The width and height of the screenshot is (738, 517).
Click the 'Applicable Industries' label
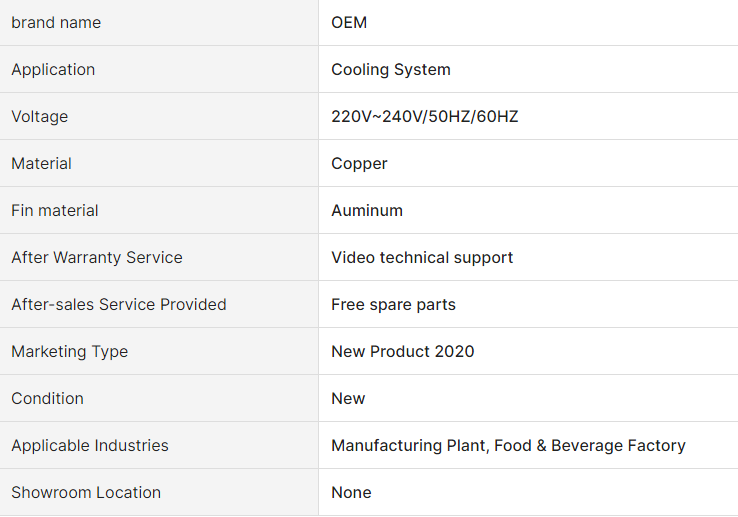click(x=90, y=445)
